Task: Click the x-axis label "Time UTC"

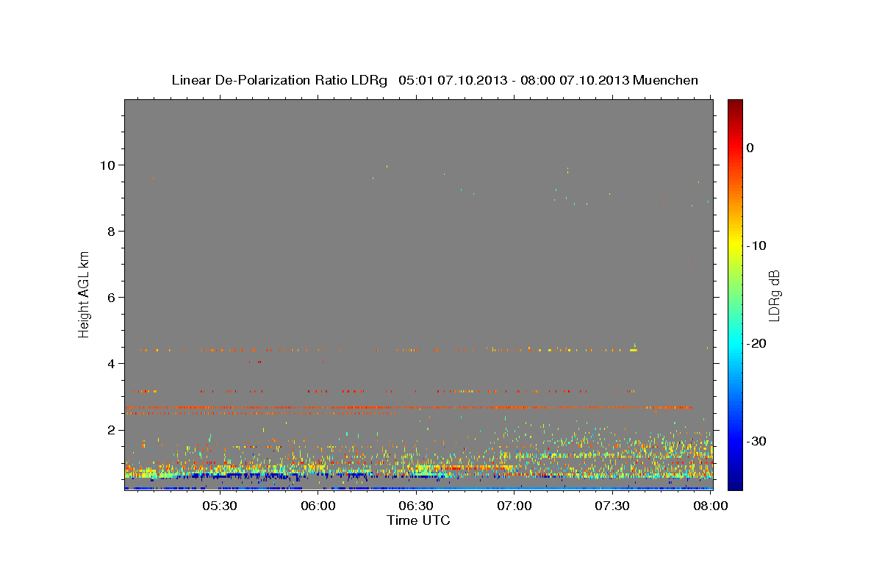Action: (x=418, y=520)
